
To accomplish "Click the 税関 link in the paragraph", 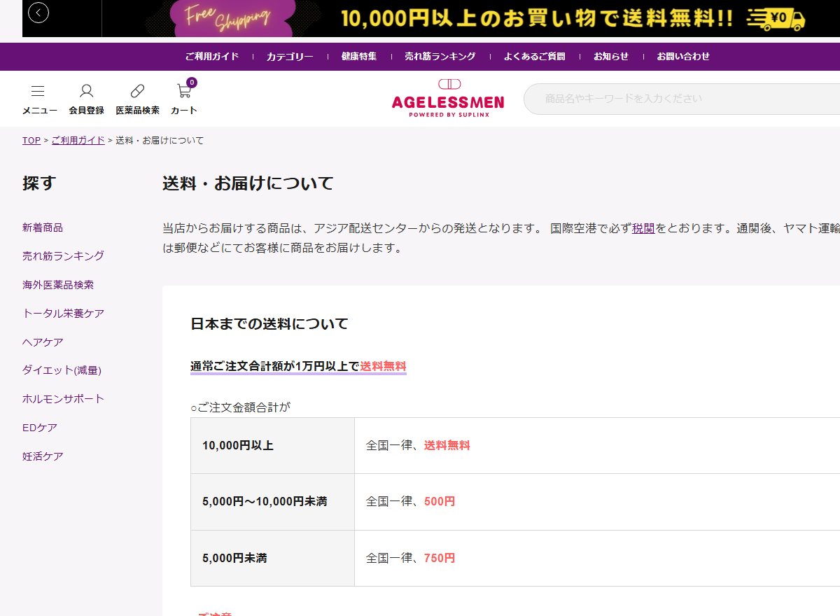I will click(x=643, y=228).
